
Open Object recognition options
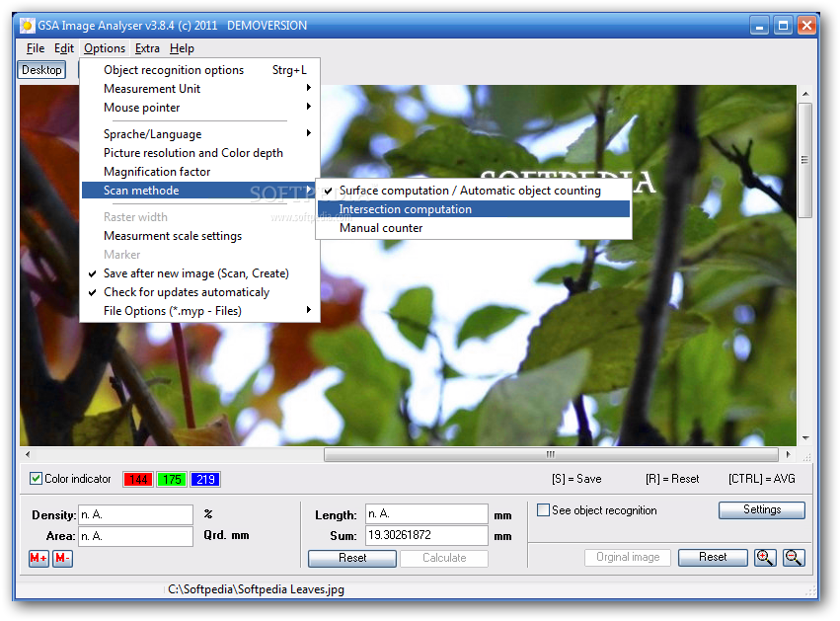(200, 70)
